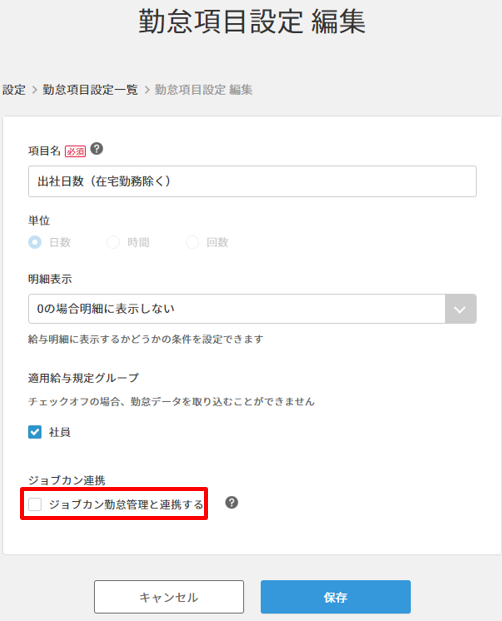Select the 回数 unit radio button

[192, 242]
